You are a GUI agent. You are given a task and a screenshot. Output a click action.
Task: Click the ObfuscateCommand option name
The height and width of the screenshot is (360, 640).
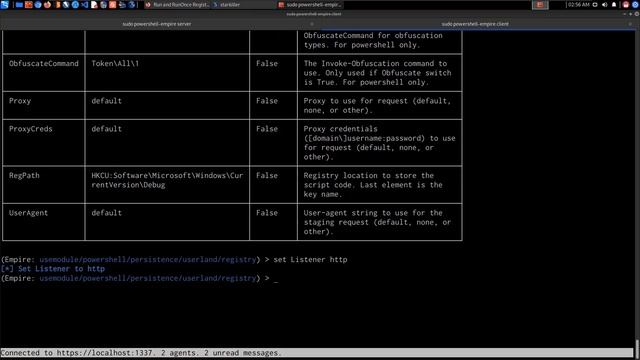coord(44,64)
